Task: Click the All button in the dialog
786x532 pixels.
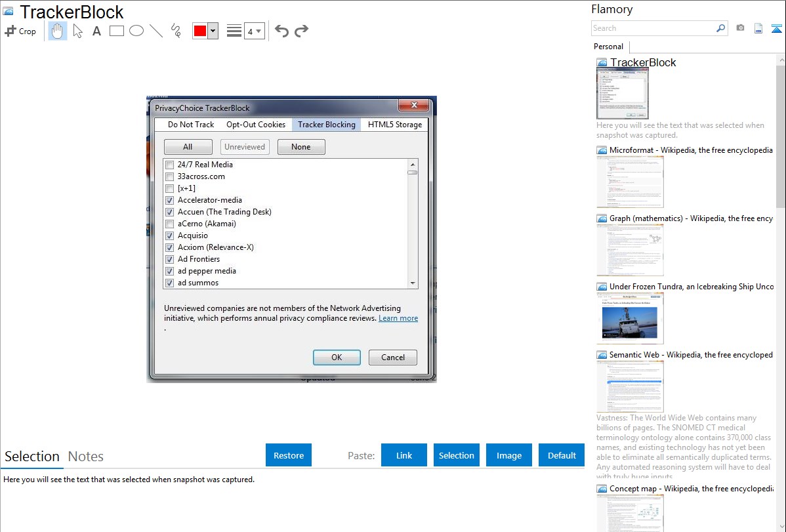Action: [188, 147]
